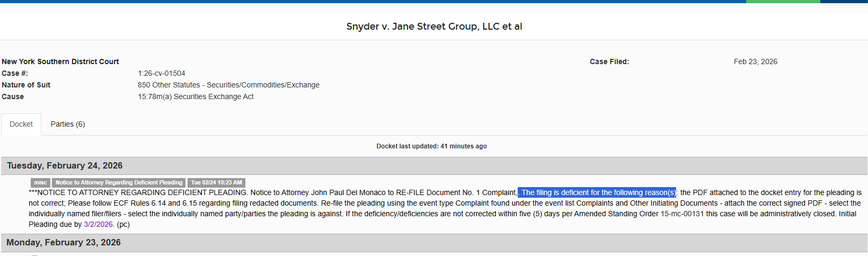Click the case number 1:26-cv-01504

click(162, 73)
